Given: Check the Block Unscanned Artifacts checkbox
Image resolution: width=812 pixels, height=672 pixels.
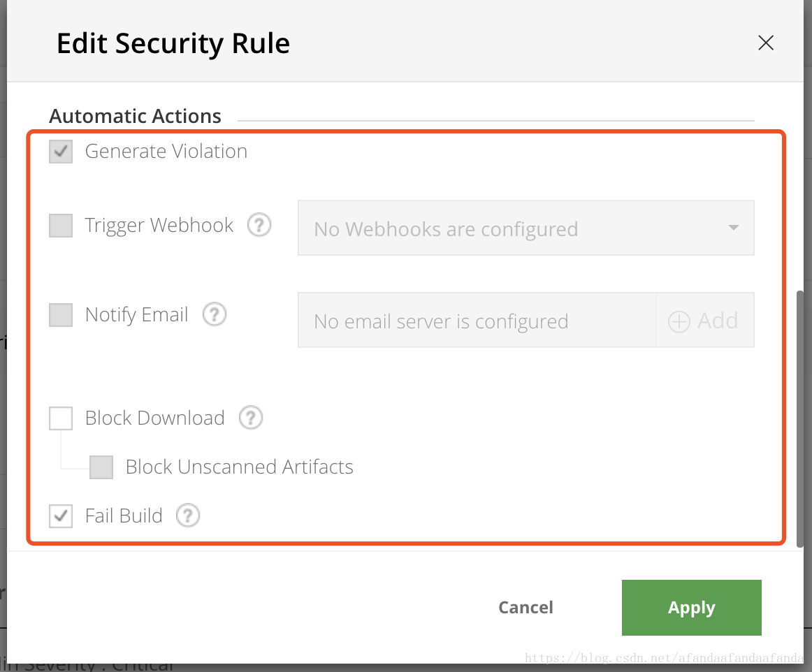Looking at the screenshot, I should pos(101,467).
